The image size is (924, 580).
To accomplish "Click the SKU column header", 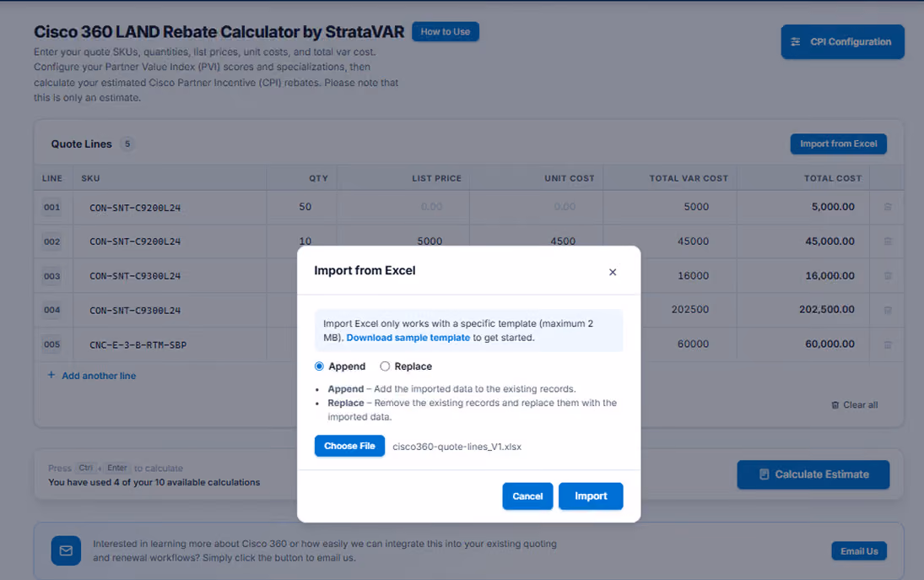I will (x=90, y=178).
